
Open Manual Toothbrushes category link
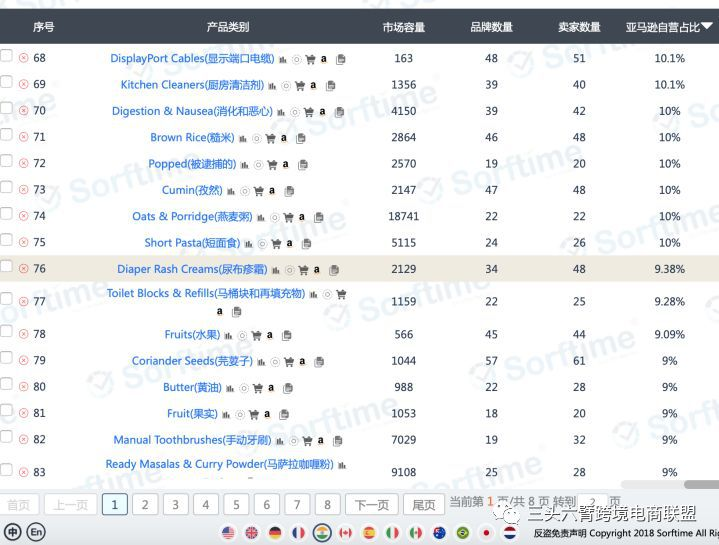click(192, 440)
